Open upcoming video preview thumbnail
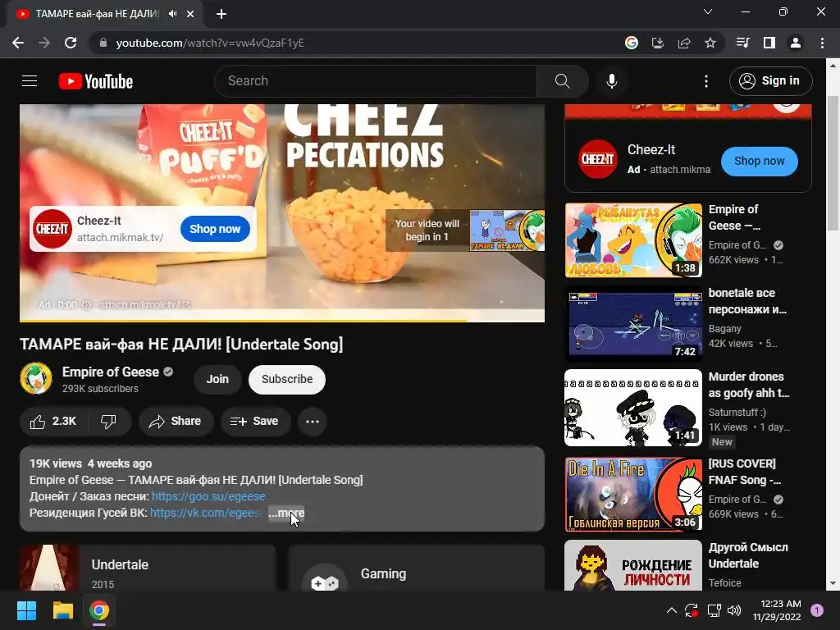 (x=507, y=231)
